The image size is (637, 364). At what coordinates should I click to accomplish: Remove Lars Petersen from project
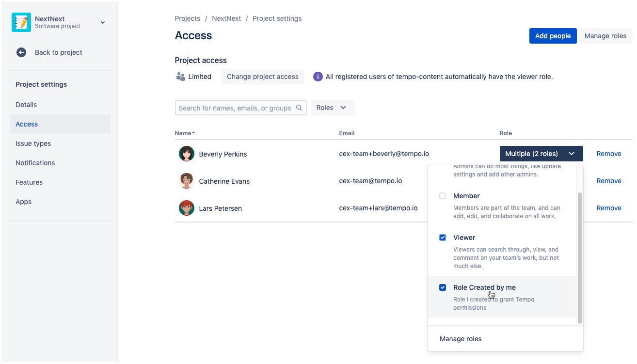(x=608, y=208)
